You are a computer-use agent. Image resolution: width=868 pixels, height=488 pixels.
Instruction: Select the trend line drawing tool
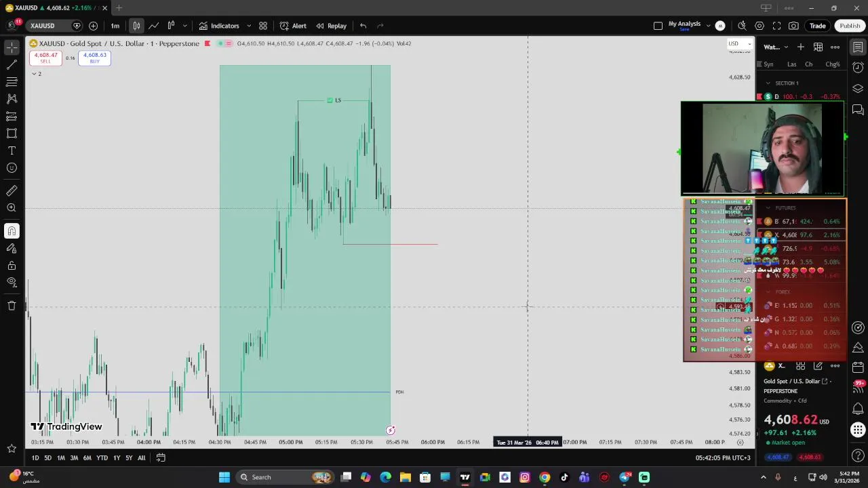(x=12, y=65)
